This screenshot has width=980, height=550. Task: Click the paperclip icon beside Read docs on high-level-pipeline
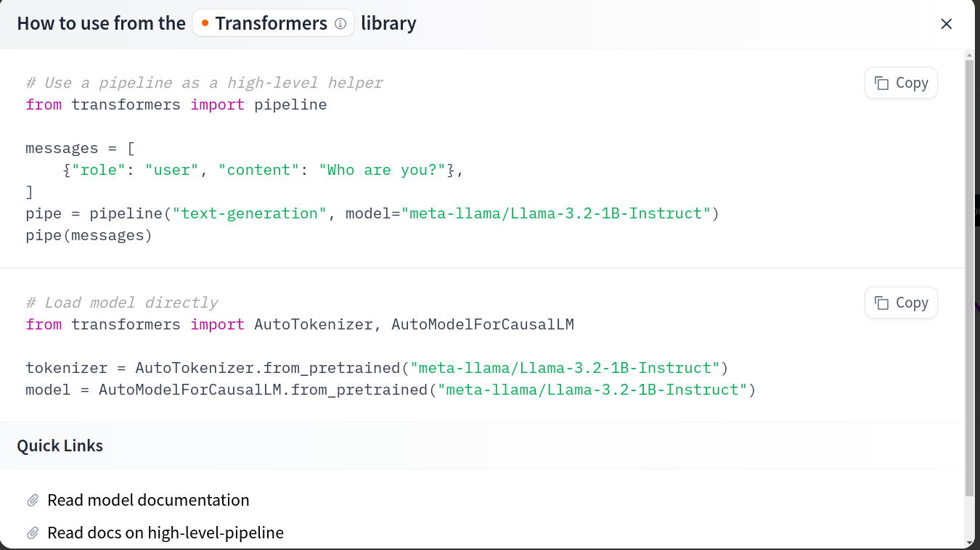33,533
